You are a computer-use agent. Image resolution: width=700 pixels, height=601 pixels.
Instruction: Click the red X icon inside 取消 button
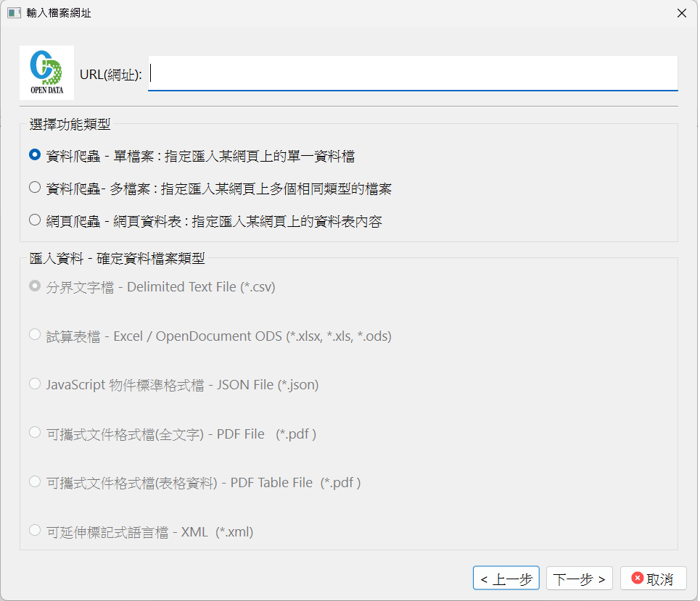[x=636, y=578]
